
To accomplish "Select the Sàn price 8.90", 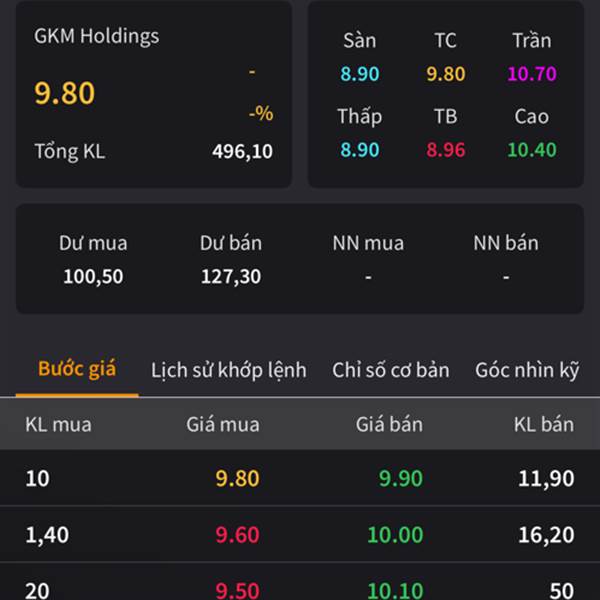I will pos(360,73).
